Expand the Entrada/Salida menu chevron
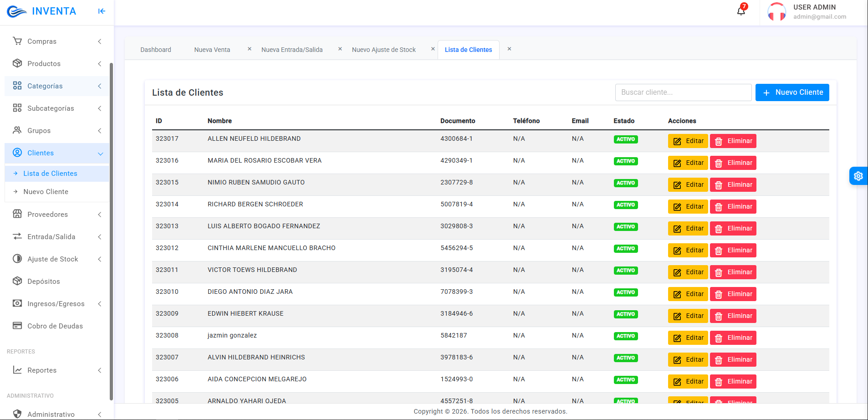Viewport: 868px width, 420px height. (x=99, y=237)
